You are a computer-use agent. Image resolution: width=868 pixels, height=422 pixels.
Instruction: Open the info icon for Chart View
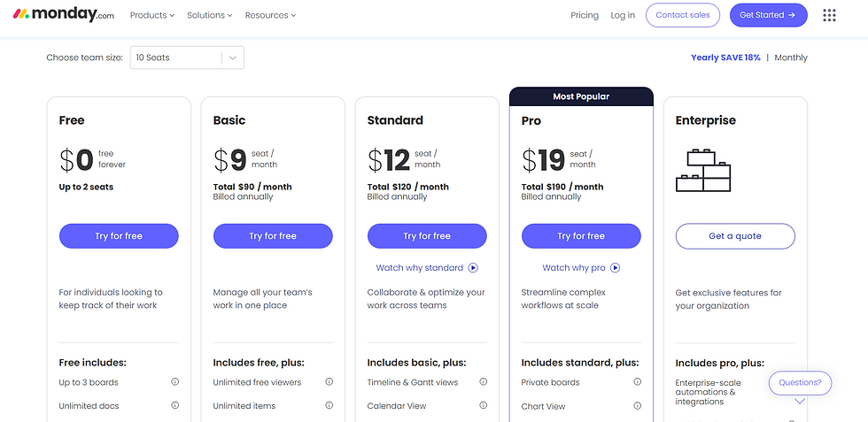637,406
